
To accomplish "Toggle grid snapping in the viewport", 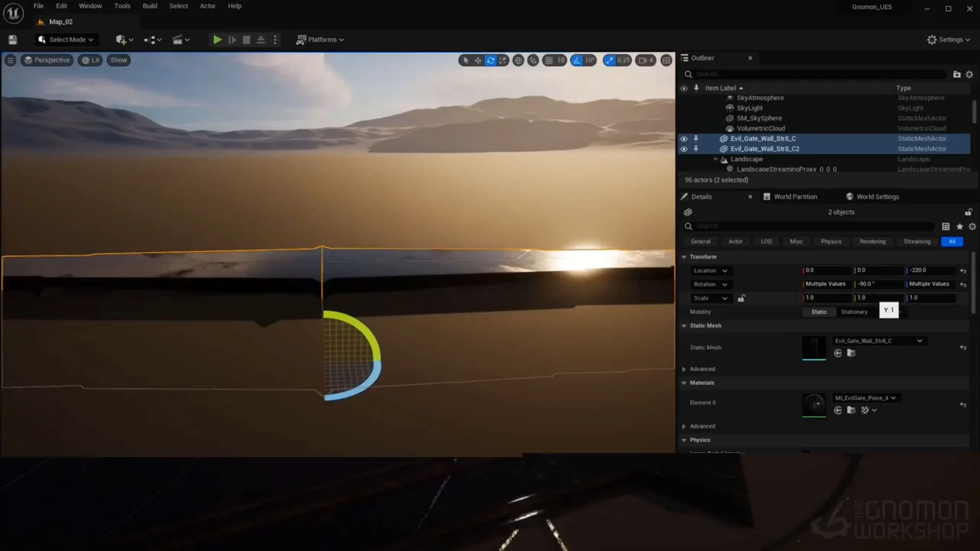I will (x=549, y=60).
